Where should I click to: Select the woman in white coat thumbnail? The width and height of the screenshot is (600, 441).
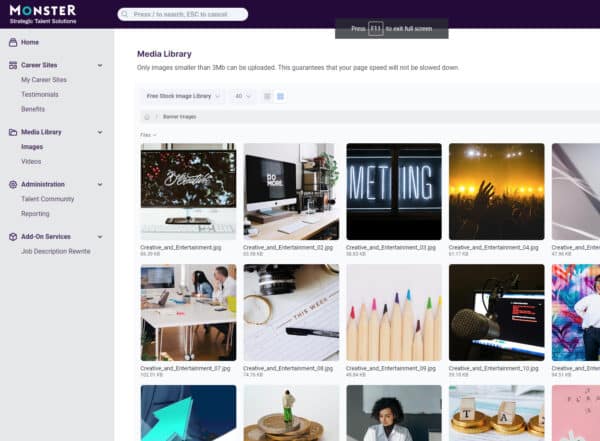click(394, 413)
